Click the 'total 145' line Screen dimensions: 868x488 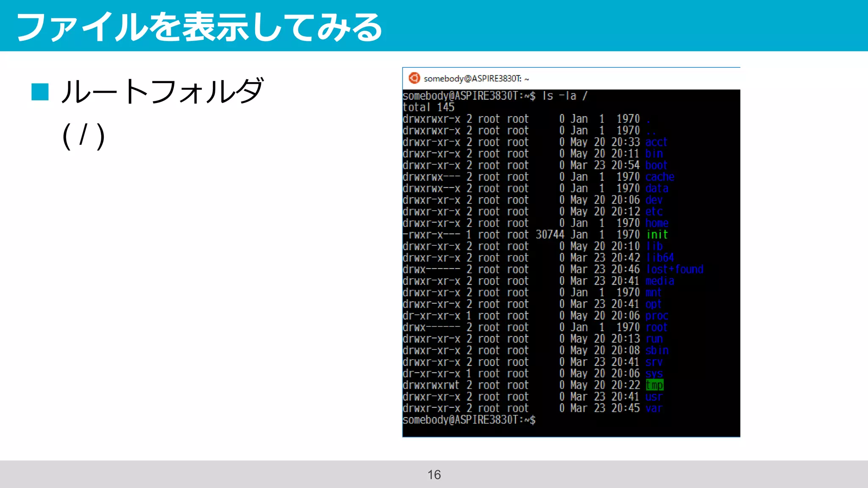coord(428,107)
